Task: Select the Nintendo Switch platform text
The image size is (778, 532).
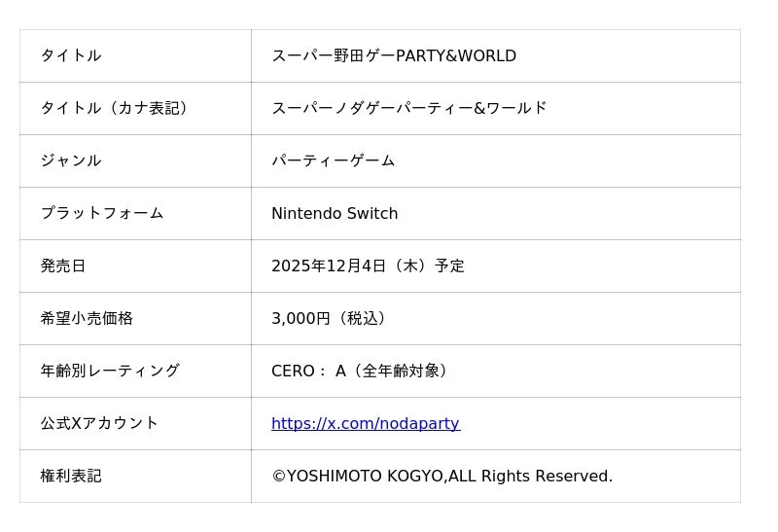Action: point(335,214)
